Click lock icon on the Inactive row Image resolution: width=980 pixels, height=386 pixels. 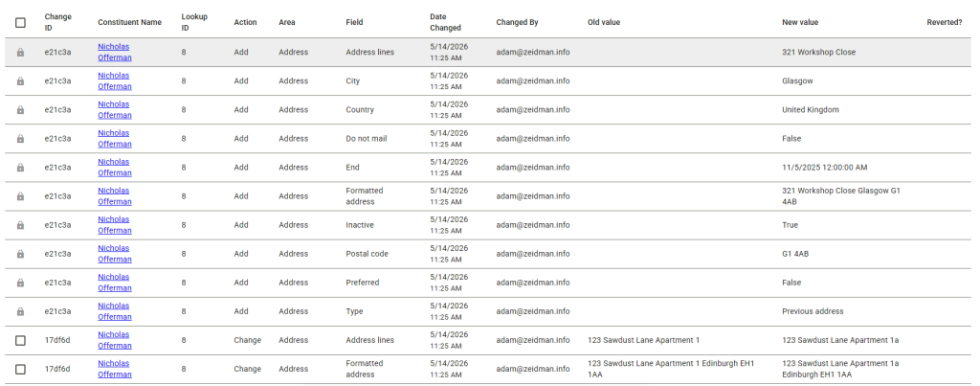coord(20,225)
